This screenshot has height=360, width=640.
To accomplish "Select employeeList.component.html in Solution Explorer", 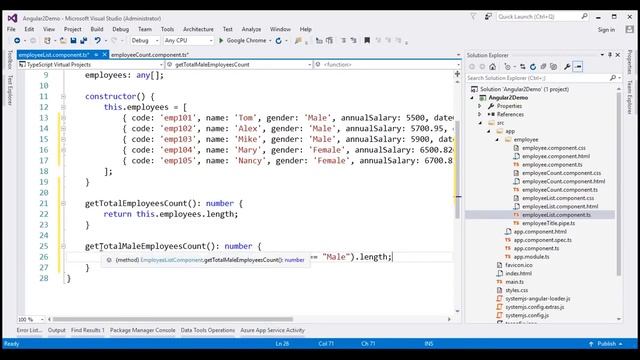I will pos(560,207).
